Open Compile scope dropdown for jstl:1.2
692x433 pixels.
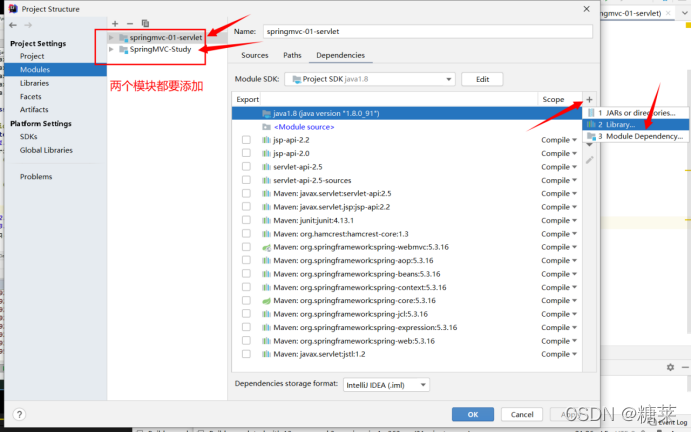click(x=559, y=354)
